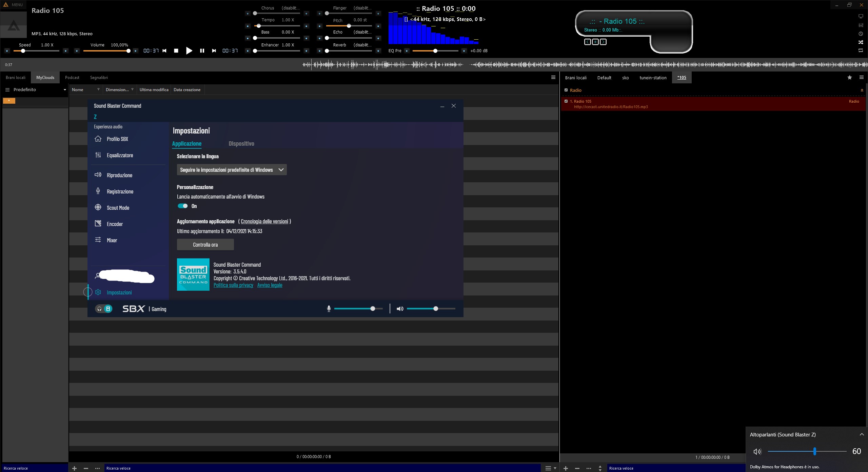Select Default playlist tab
The height and width of the screenshot is (472, 868).
604,78
